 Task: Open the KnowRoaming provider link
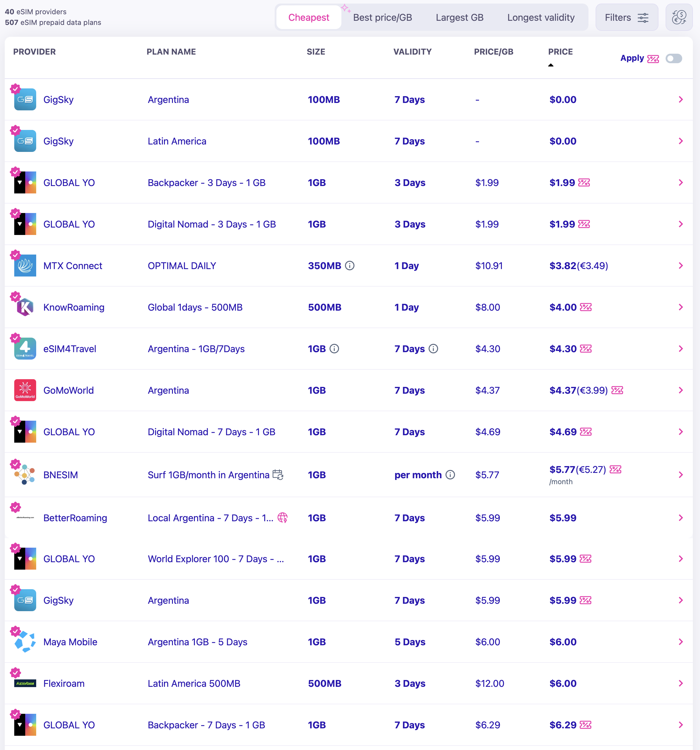pyautogui.click(x=74, y=307)
